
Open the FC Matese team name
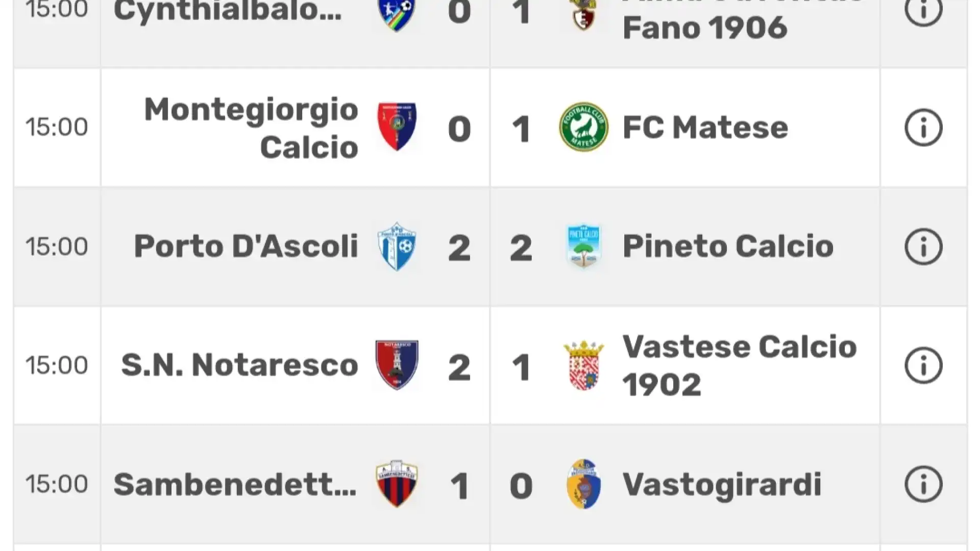tap(705, 128)
